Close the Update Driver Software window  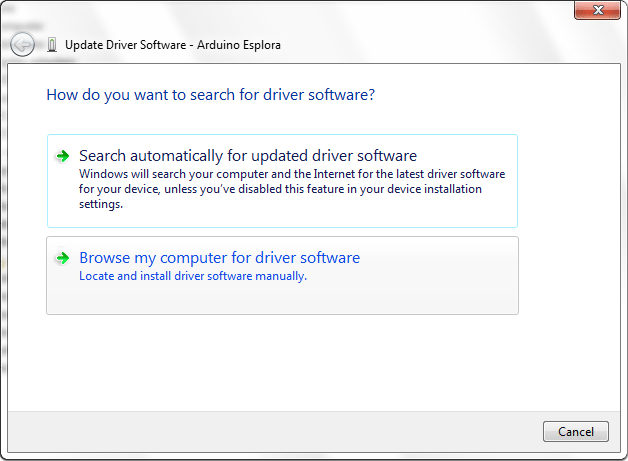[598, 10]
